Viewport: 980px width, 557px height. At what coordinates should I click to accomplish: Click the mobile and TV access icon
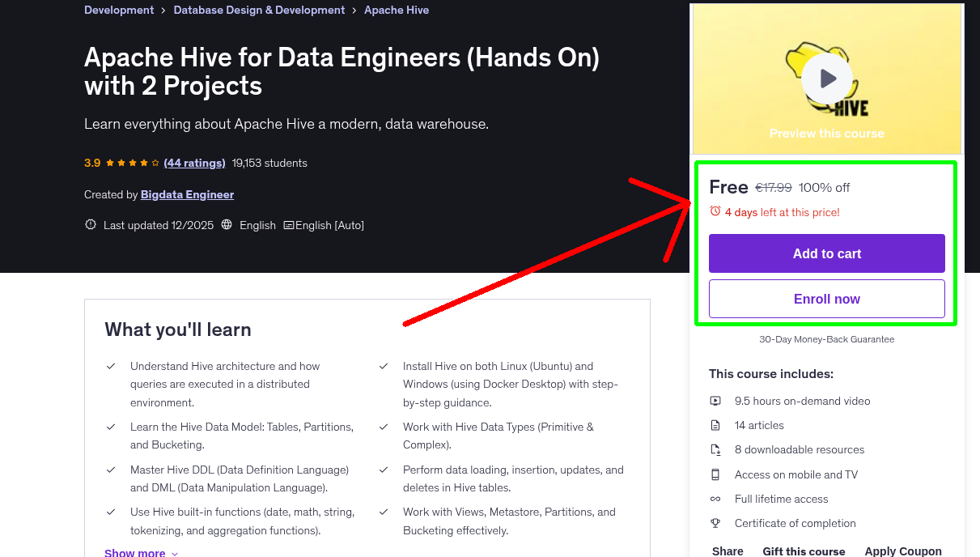click(x=715, y=474)
